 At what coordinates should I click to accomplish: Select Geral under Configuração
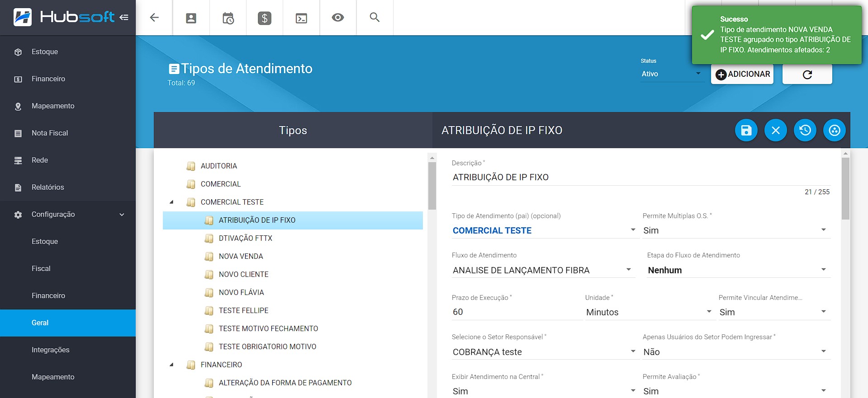[x=68, y=323]
